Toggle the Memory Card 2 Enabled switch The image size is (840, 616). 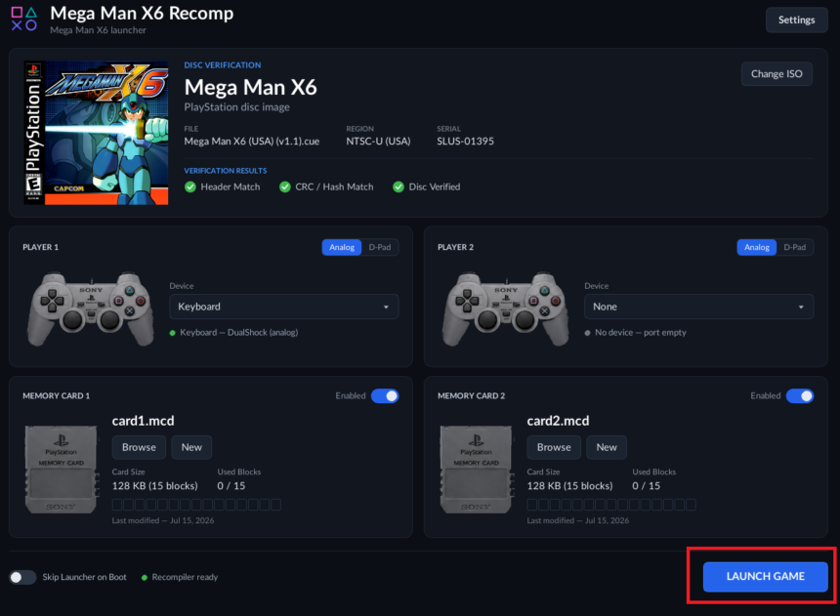[x=800, y=395]
